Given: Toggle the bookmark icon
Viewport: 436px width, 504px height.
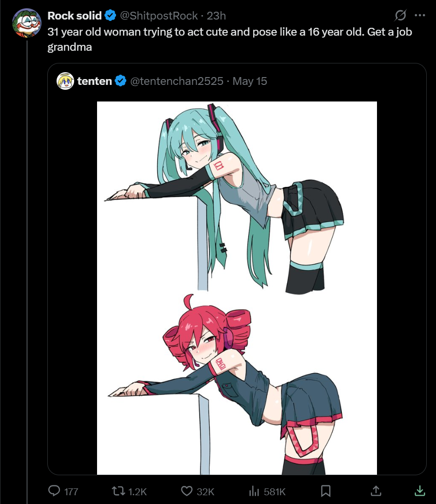Looking at the screenshot, I should coord(326,491).
